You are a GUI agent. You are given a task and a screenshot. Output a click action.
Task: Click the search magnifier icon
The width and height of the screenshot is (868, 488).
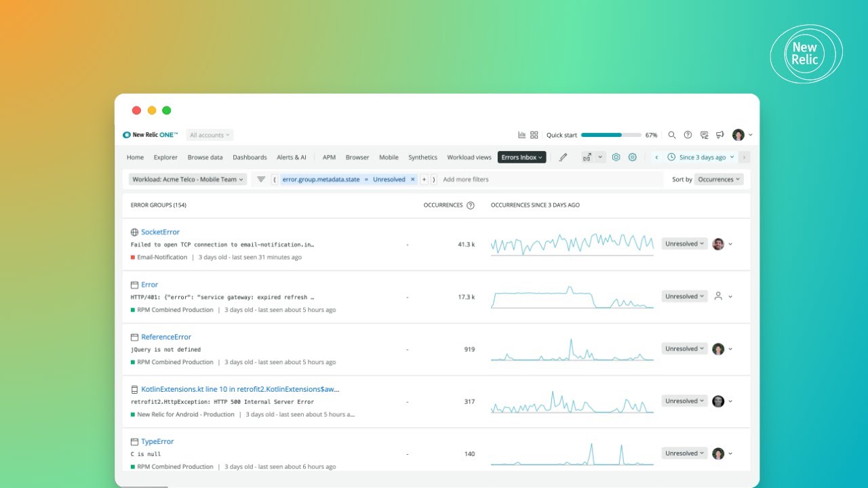672,135
